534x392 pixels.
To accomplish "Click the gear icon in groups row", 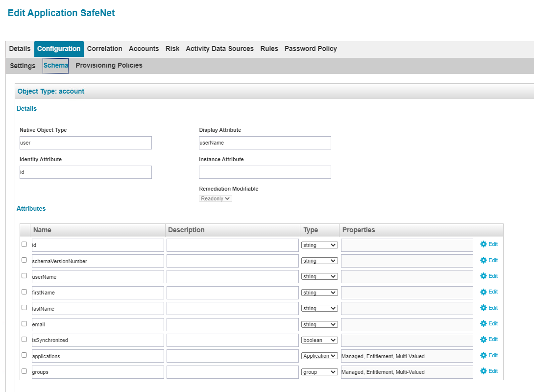I will click(x=483, y=371).
